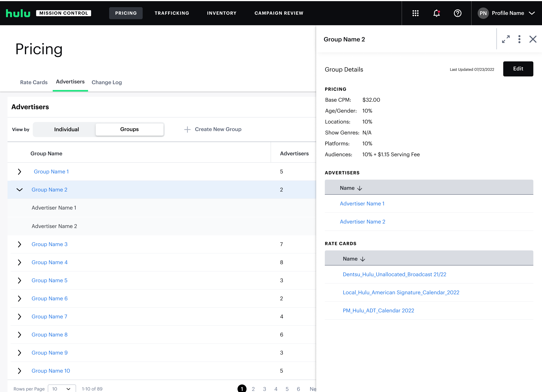This screenshot has width=542, height=392.
Task: Close the Group Name 2 side panel
Action: [533, 39]
